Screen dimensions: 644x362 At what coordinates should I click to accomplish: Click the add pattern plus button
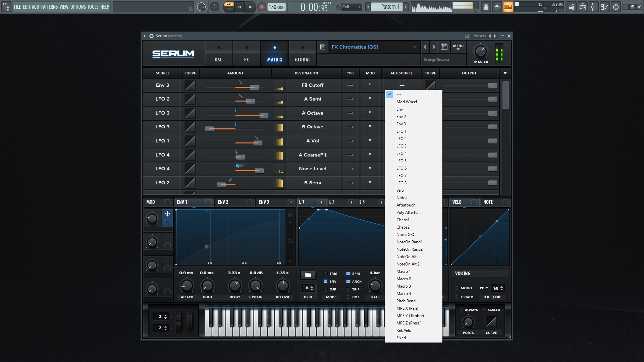pyautogui.click(x=406, y=7)
